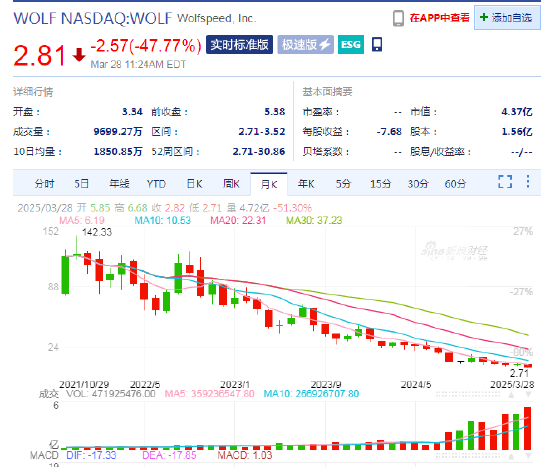Click the VOL: 471925476.00 volume label
The image size is (550, 467).
(111, 394)
